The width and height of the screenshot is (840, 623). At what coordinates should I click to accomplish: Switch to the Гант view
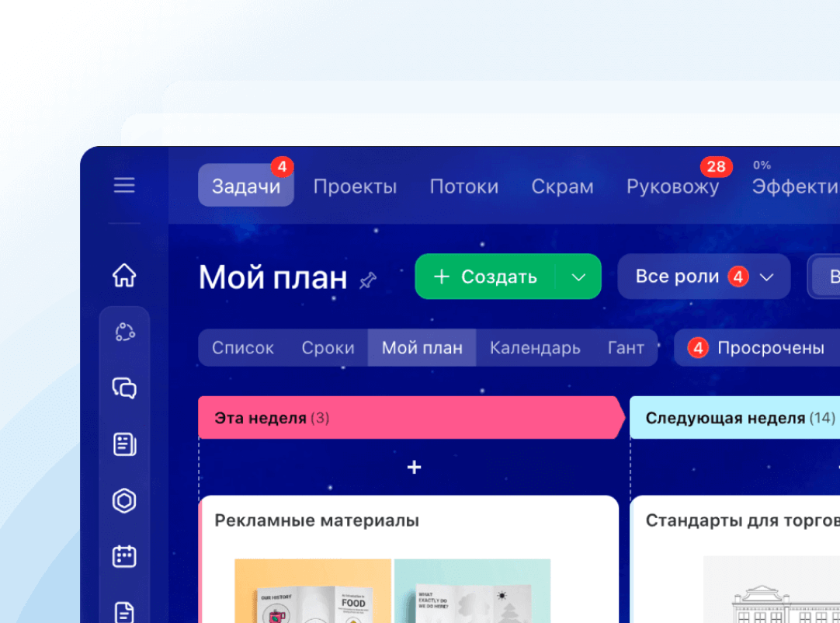click(x=626, y=348)
